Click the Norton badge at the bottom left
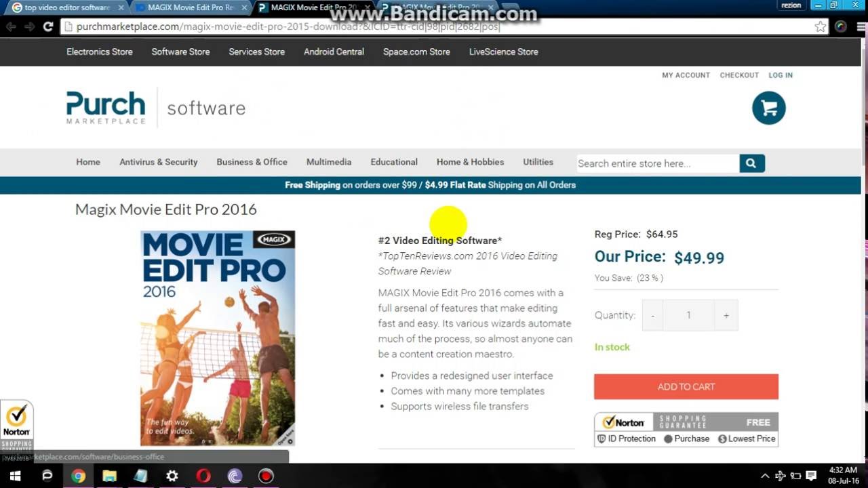This screenshot has height=488, width=868. 16,427
